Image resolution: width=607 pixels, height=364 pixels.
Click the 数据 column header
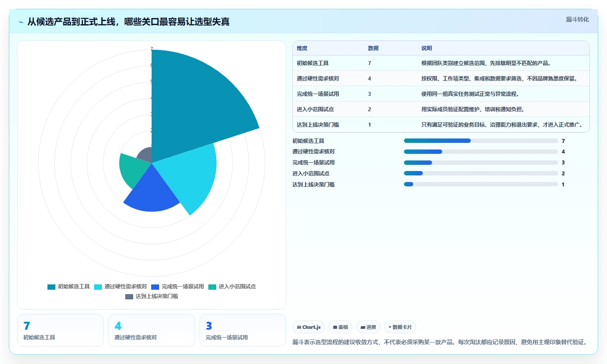coord(373,48)
